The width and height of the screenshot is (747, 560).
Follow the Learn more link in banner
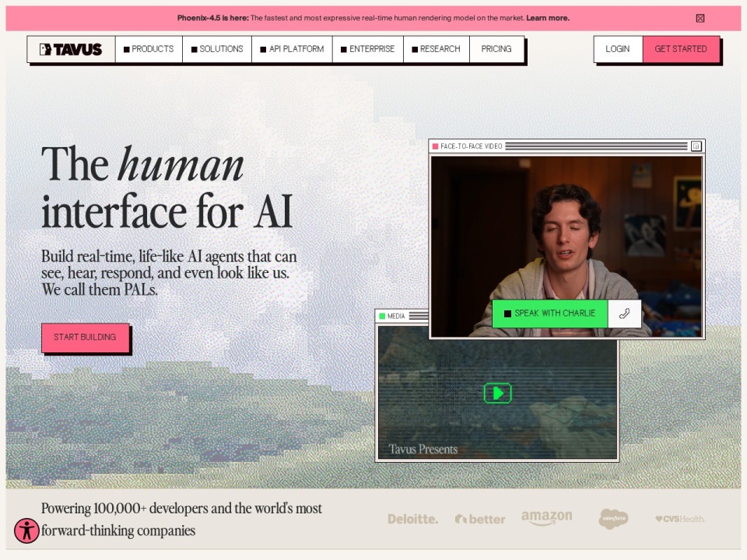548,18
